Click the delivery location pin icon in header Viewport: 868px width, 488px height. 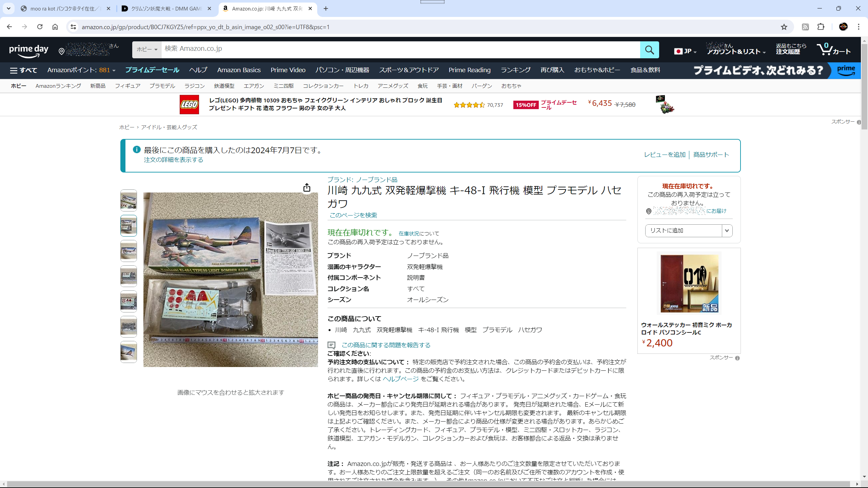click(x=61, y=51)
